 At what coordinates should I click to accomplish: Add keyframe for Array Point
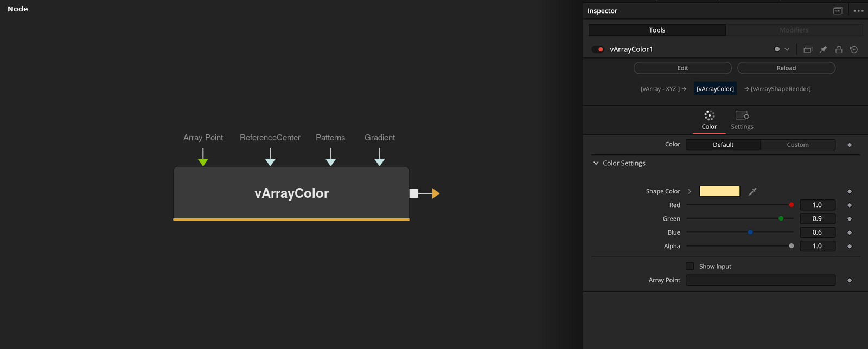pyautogui.click(x=850, y=280)
